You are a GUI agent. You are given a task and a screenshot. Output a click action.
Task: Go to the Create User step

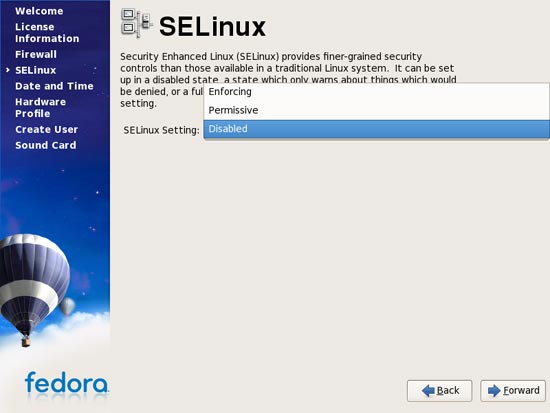(47, 129)
